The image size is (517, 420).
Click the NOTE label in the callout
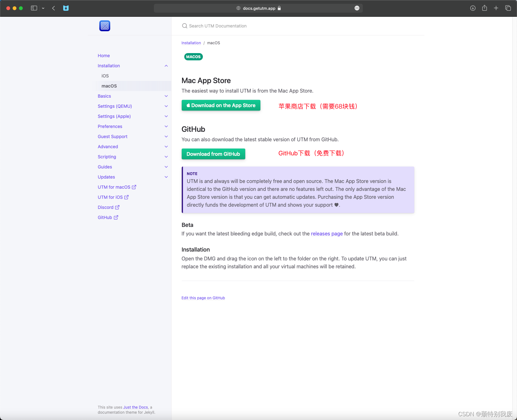pyautogui.click(x=192, y=174)
